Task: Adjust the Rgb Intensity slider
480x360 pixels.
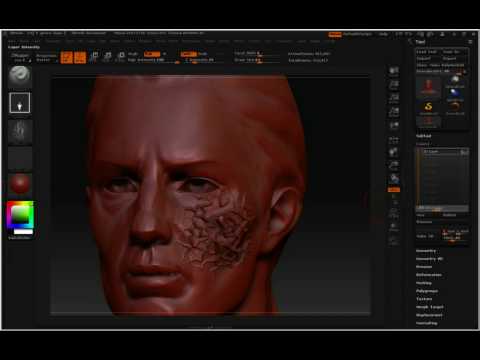Action: click(152, 60)
